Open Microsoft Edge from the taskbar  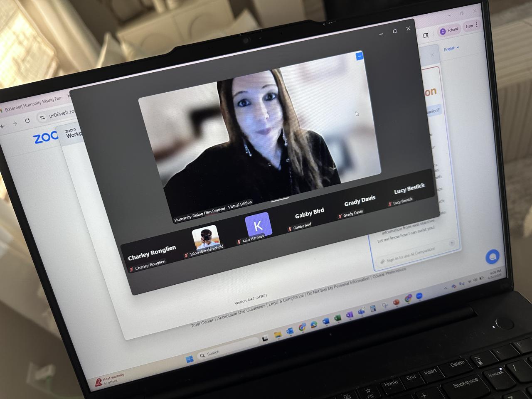pos(313,324)
